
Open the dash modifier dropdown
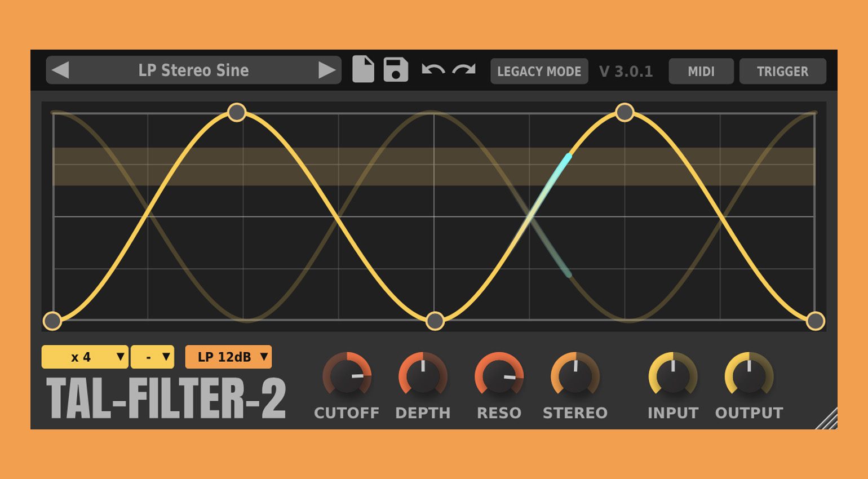pyautogui.click(x=152, y=357)
